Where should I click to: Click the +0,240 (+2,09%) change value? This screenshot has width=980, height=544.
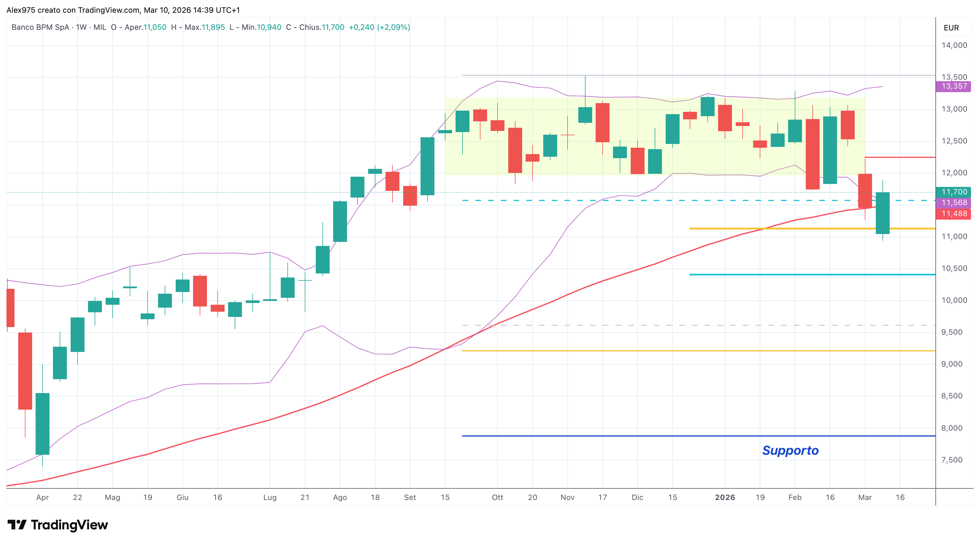coord(379,28)
